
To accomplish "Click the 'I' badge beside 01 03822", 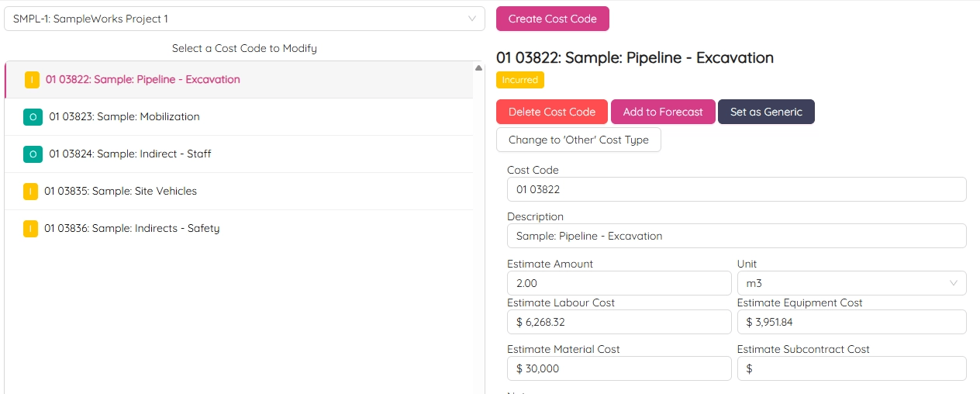I will [32, 80].
